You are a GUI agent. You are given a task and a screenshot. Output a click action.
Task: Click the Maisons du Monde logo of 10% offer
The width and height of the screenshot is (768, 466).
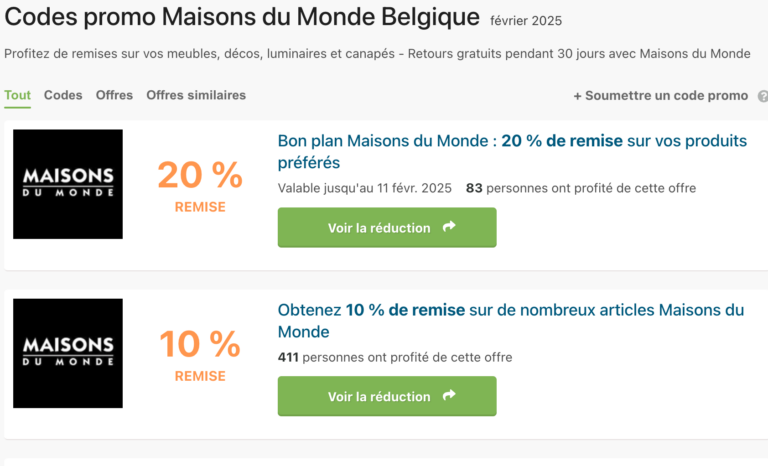tap(68, 353)
